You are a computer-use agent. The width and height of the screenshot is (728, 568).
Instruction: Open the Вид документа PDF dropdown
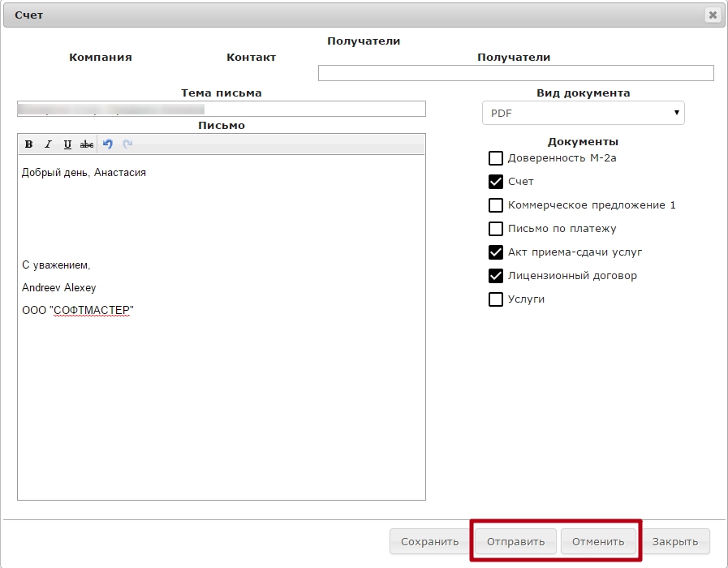coord(583,114)
